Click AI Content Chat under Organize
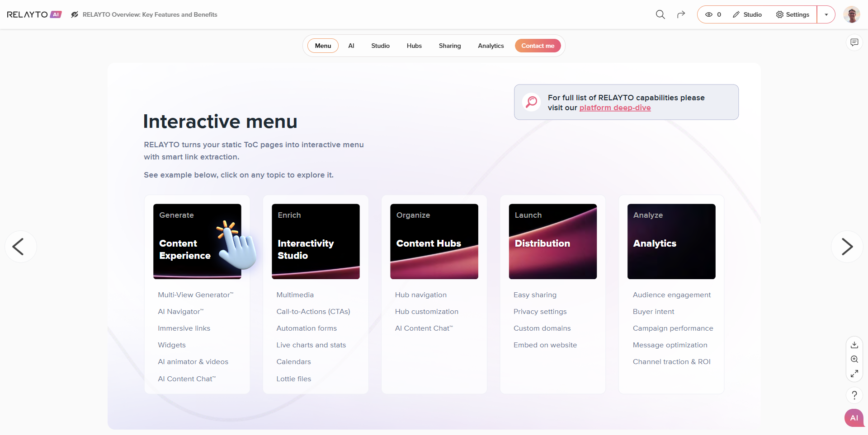 click(x=424, y=328)
